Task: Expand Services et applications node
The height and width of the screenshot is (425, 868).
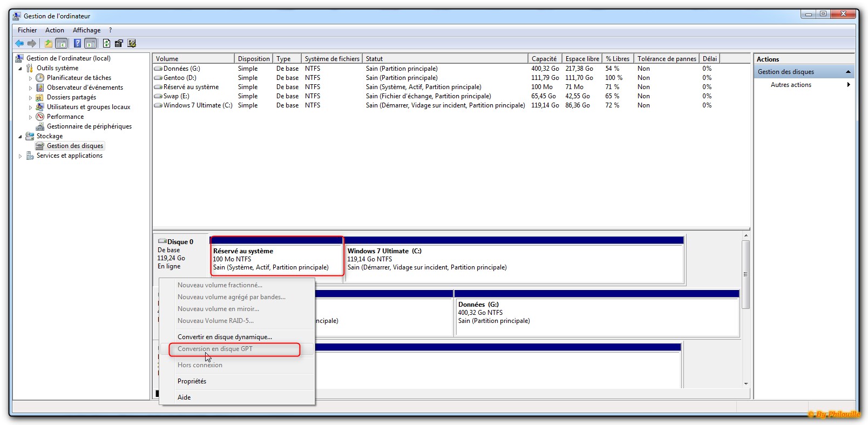Action: tap(21, 156)
